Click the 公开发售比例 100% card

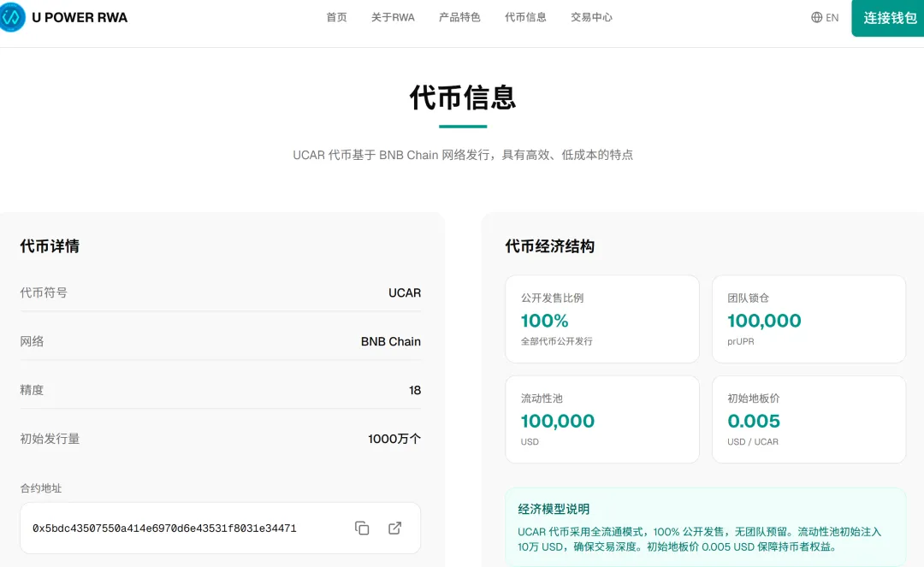pos(602,319)
